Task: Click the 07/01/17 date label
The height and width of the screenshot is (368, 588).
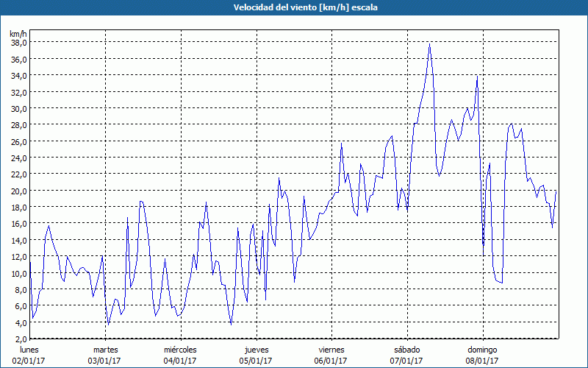Action: tap(406, 361)
